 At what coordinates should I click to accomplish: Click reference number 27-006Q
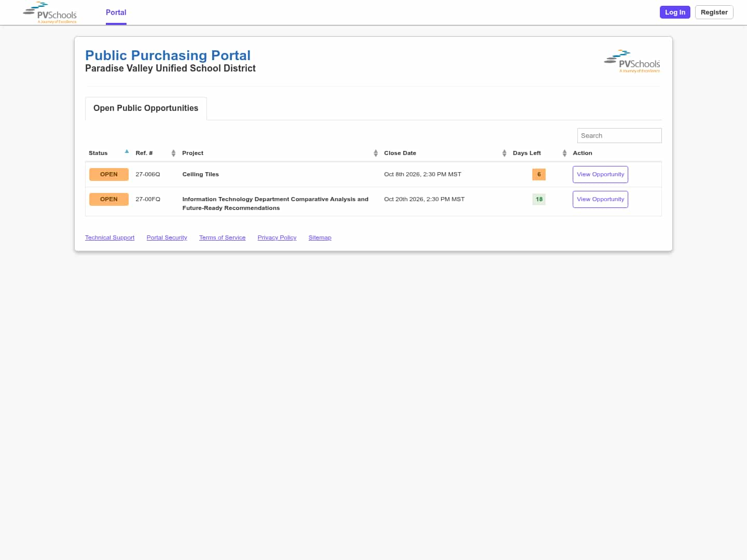click(x=148, y=174)
